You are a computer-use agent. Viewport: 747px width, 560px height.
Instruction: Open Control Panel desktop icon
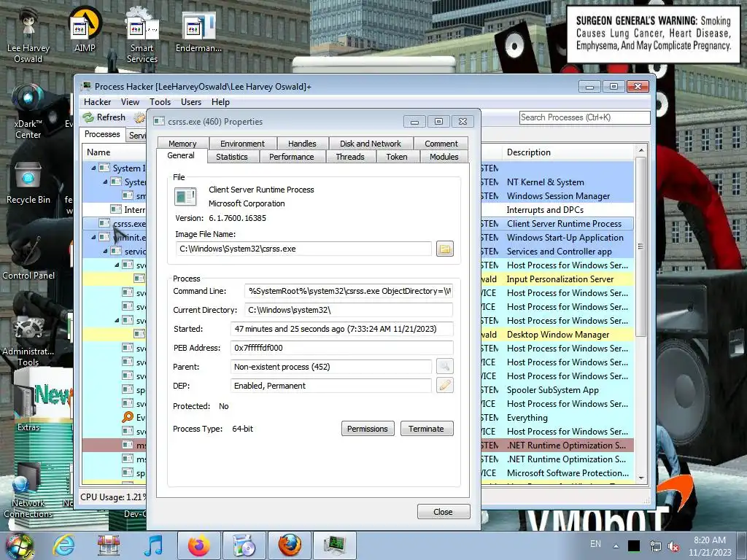[28, 257]
